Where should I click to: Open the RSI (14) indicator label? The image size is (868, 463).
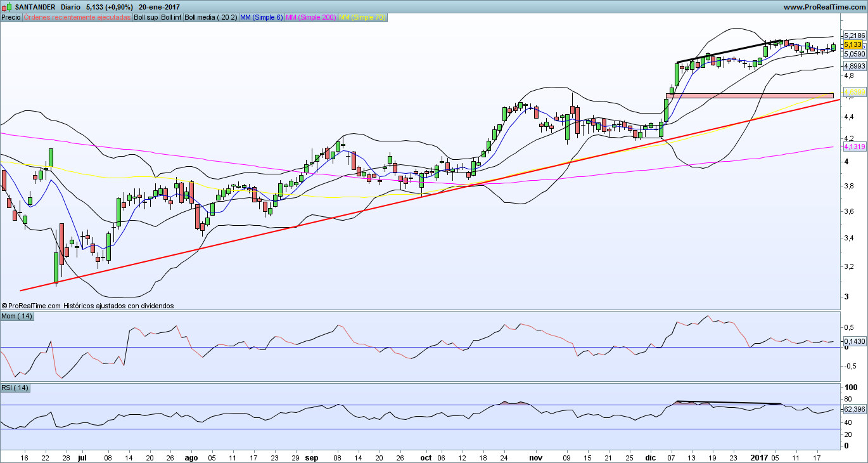click(x=16, y=388)
